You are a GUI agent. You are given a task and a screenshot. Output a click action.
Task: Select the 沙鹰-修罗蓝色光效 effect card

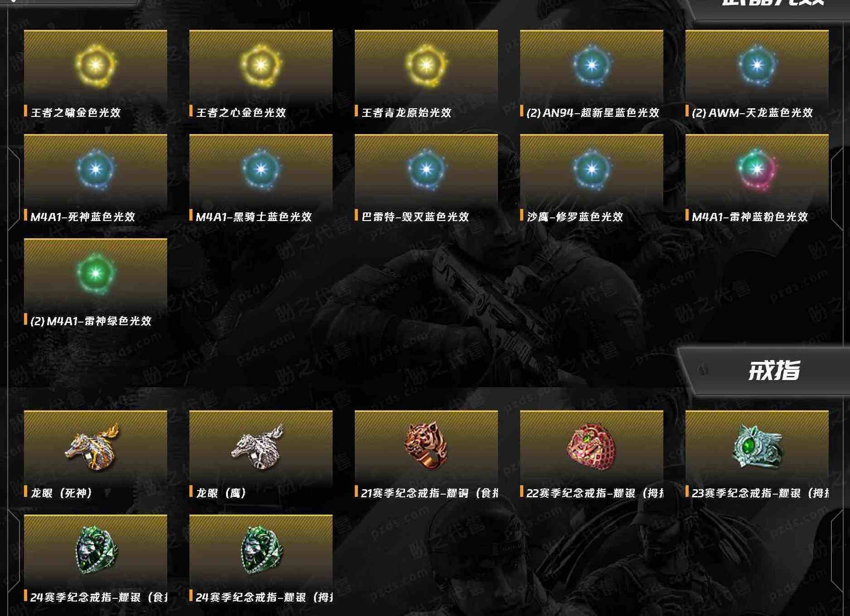pyautogui.click(x=592, y=179)
